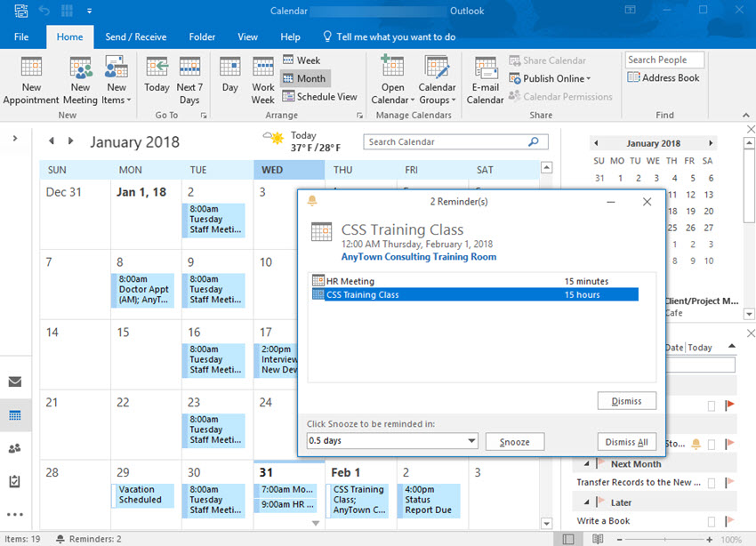The height and width of the screenshot is (546, 756).
Task: Select the Month view button
Action: pyautogui.click(x=305, y=78)
